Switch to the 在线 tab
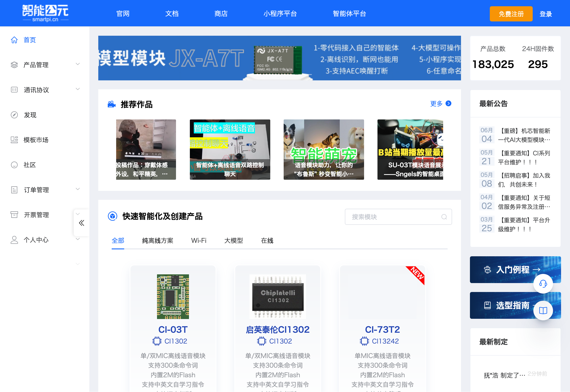570x392 pixels. pyautogui.click(x=267, y=241)
